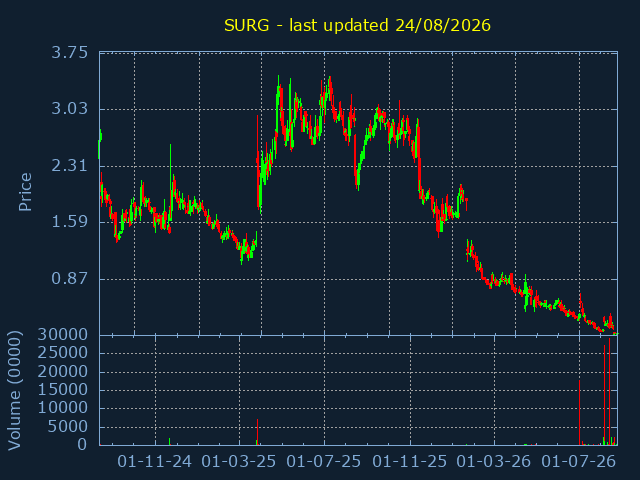Viewport: 640px width, 480px height.
Task: Click the Price axis title
Action: [25, 192]
